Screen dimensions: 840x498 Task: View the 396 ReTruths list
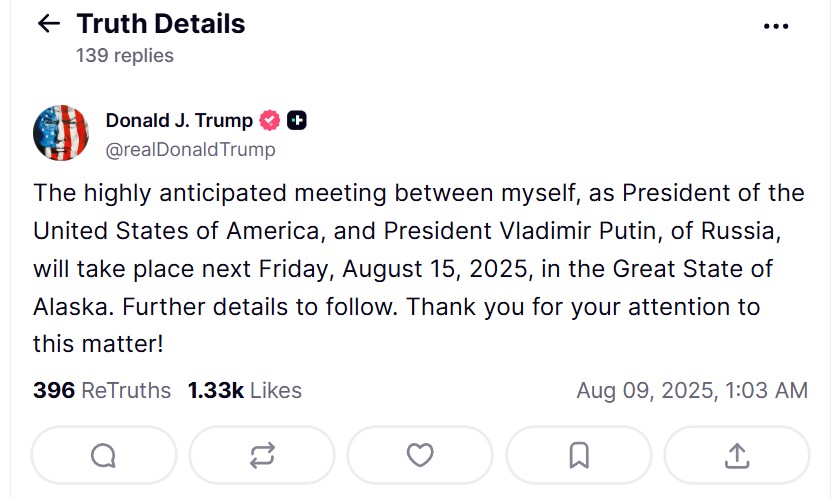[102, 390]
